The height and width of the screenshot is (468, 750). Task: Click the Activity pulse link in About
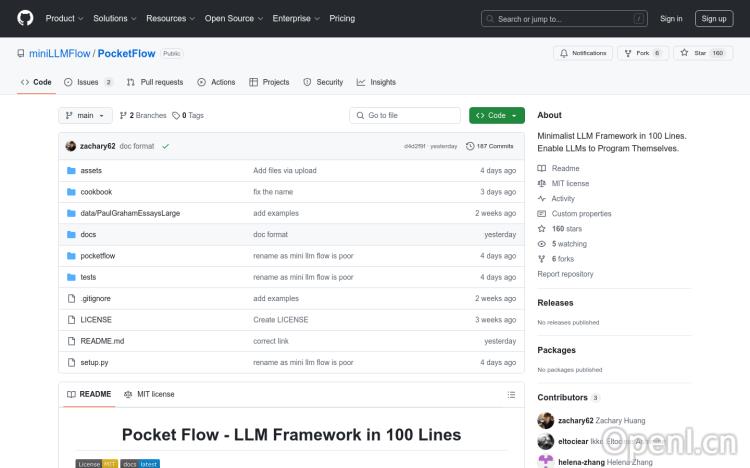(x=563, y=199)
